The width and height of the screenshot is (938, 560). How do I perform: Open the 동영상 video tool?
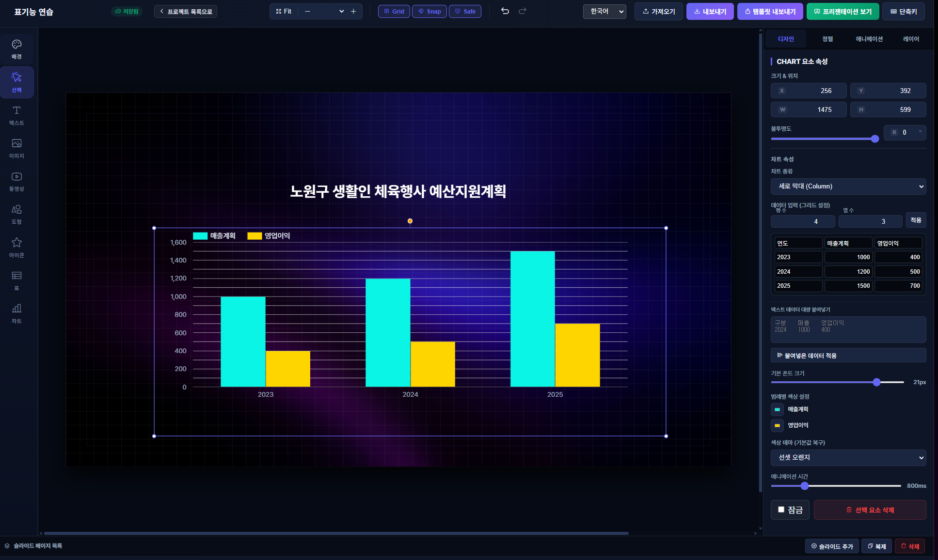[16, 182]
